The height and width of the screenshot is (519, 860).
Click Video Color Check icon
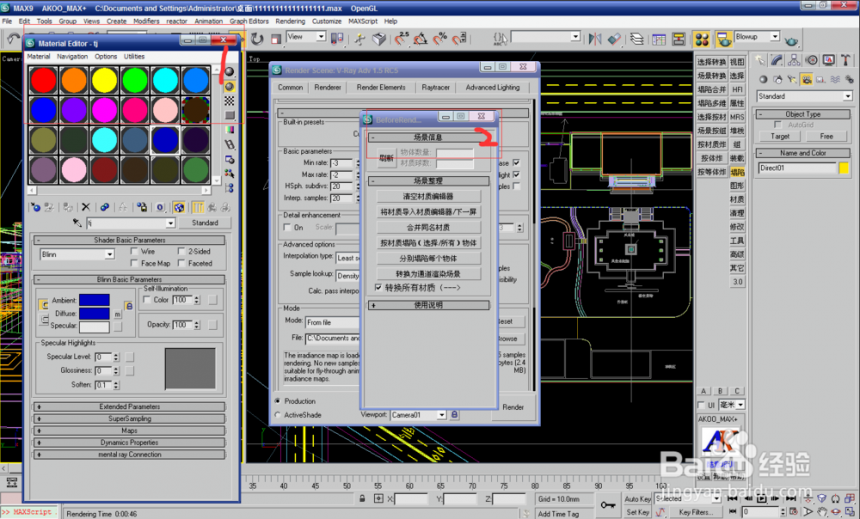(x=229, y=129)
